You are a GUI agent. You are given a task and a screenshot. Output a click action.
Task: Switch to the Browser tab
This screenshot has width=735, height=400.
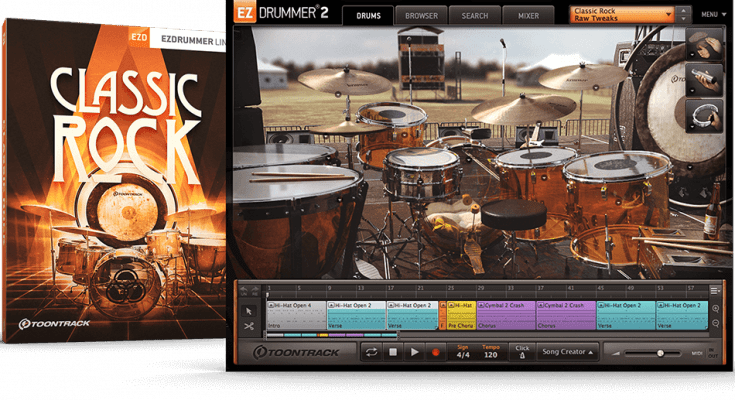[420, 16]
